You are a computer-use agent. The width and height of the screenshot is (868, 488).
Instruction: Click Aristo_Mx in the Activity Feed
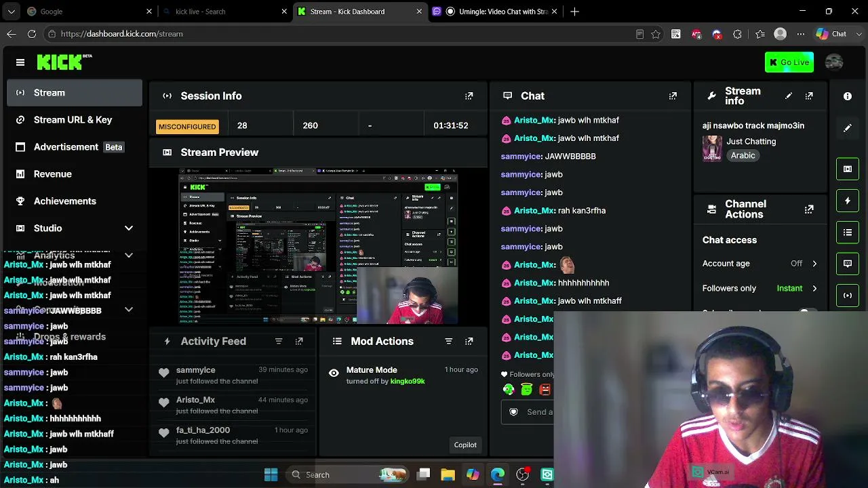(x=195, y=400)
